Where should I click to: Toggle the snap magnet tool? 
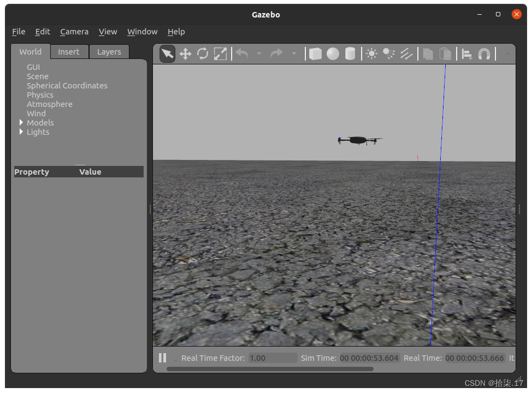[x=484, y=53]
